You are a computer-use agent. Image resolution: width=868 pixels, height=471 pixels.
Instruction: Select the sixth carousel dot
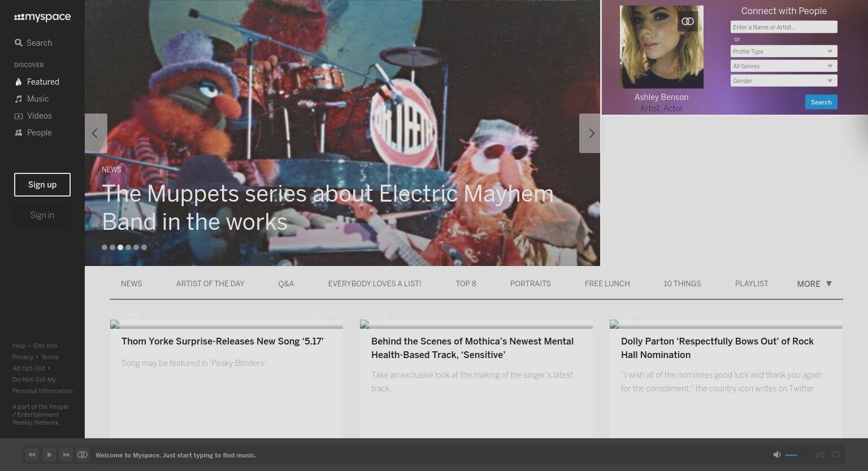click(x=144, y=247)
